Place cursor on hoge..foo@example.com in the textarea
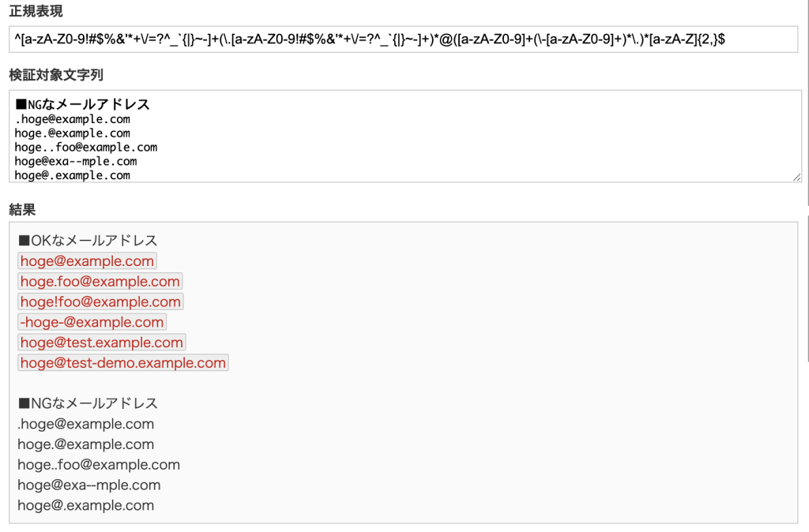The height and width of the screenshot is (532, 809). coord(86,148)
